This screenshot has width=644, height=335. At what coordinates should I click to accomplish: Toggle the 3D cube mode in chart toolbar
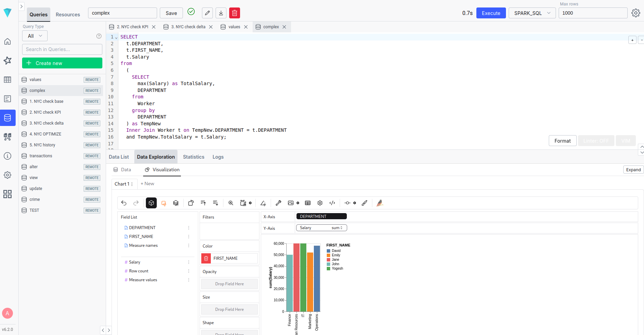(x=151, y=203)
